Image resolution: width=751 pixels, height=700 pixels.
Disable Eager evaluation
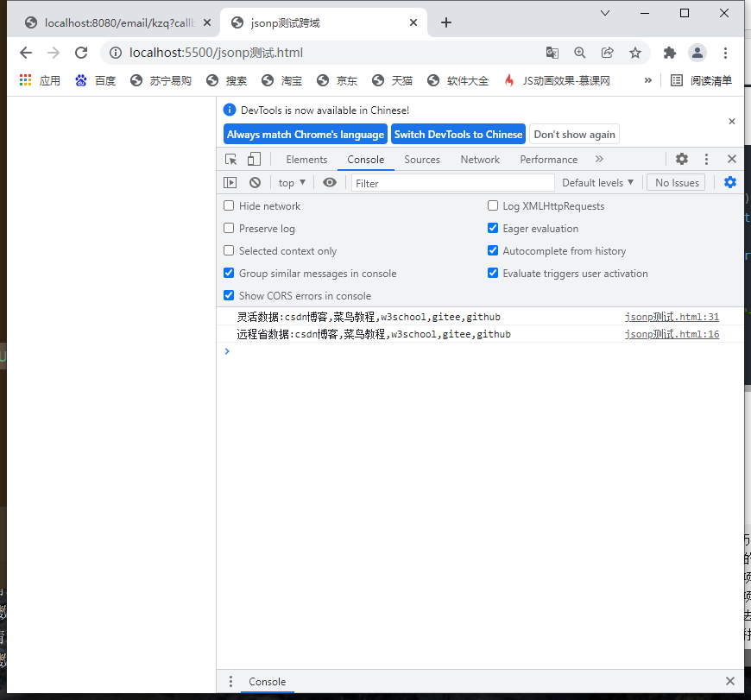click(492, 228)
